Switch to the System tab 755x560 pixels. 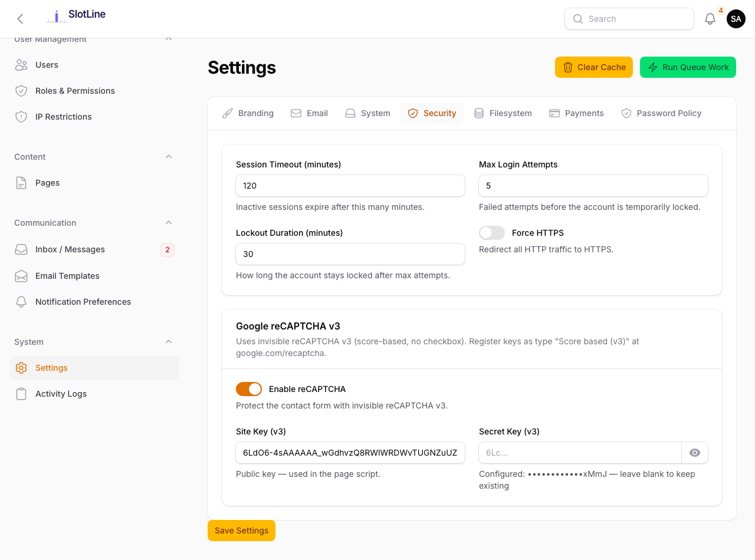click(x=367, y=113)
